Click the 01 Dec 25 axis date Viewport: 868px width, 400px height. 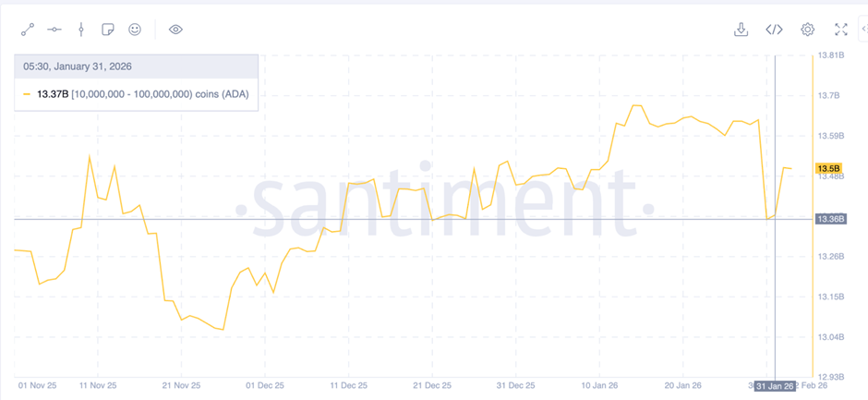[x=264, y=385]
